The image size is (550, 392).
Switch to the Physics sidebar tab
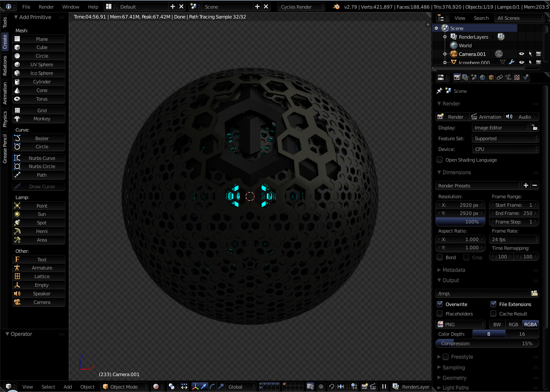click(5, 119)
